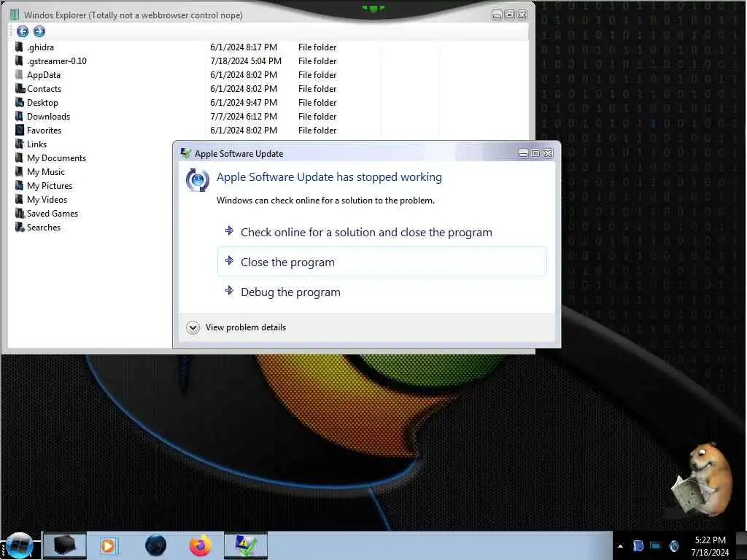Click the Desktop folder name
The width and height of the screenshot is (747, 560).
[42, 102]
